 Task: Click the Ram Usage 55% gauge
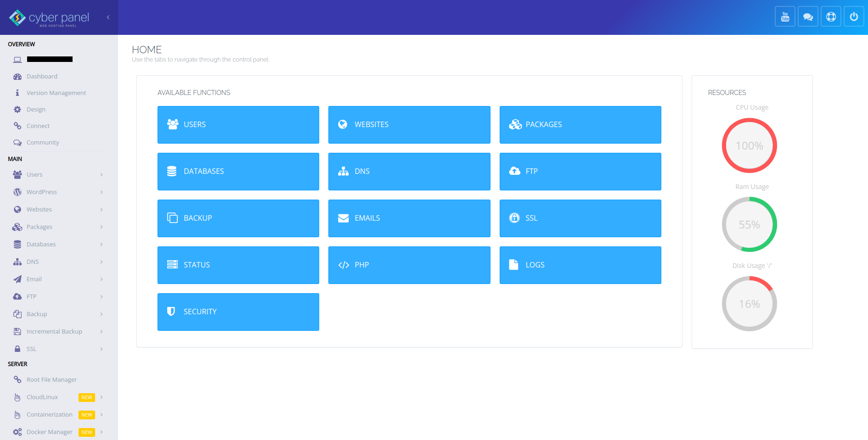coord(749,224)
